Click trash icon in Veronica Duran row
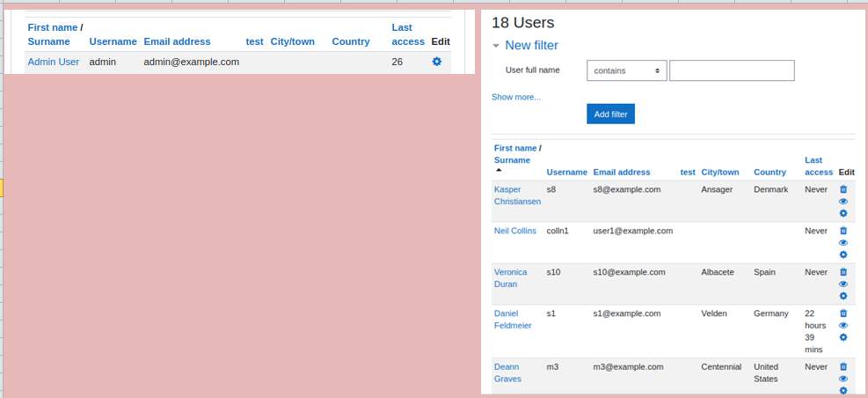Screen dimensions: 868x398 [x=843, y=271]
